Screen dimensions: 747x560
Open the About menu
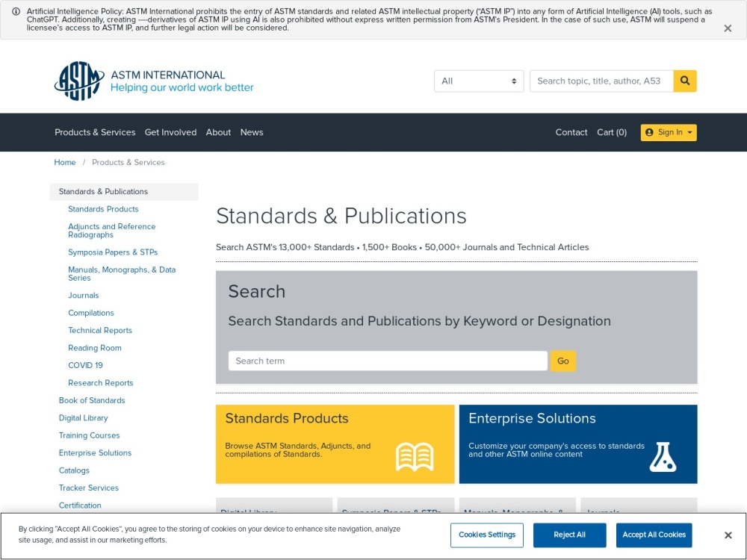click(x=218, y=132)
